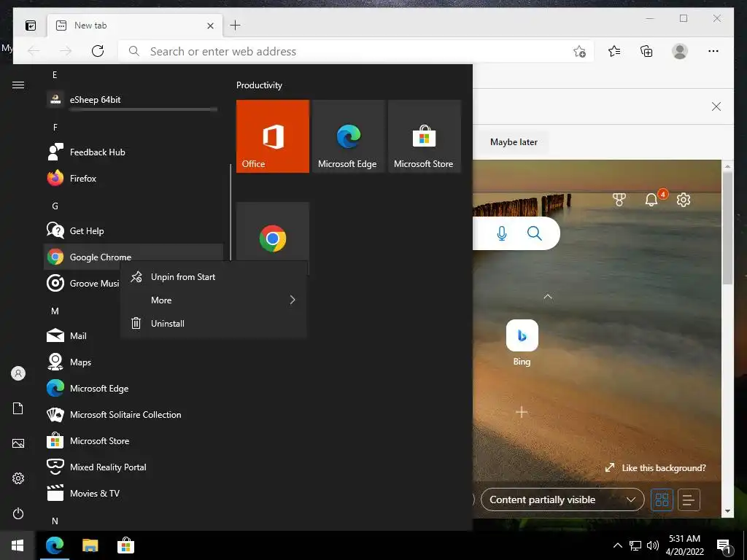
Task: Open Microsoft Store from the taskbar
Action: pyautogui.click(x=125, y=545)
